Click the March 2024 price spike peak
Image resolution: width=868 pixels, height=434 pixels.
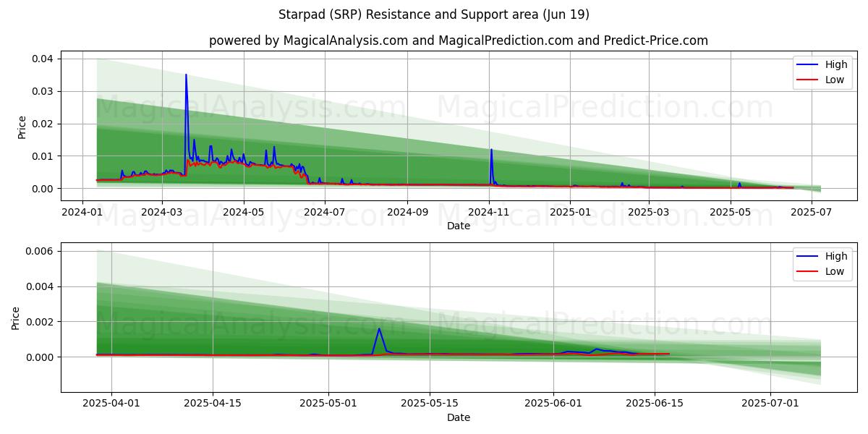pyautogui.click(x=186, y=75)
